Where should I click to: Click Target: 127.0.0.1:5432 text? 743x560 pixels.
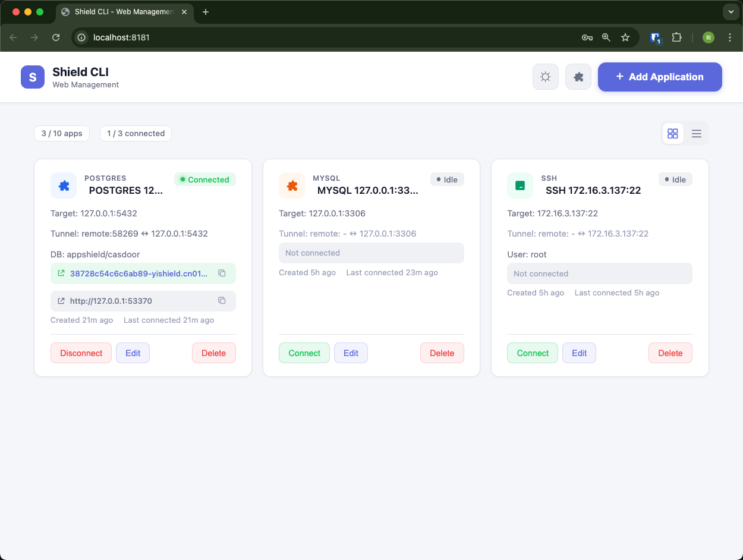pyautogui.click(x=94, y=213)
